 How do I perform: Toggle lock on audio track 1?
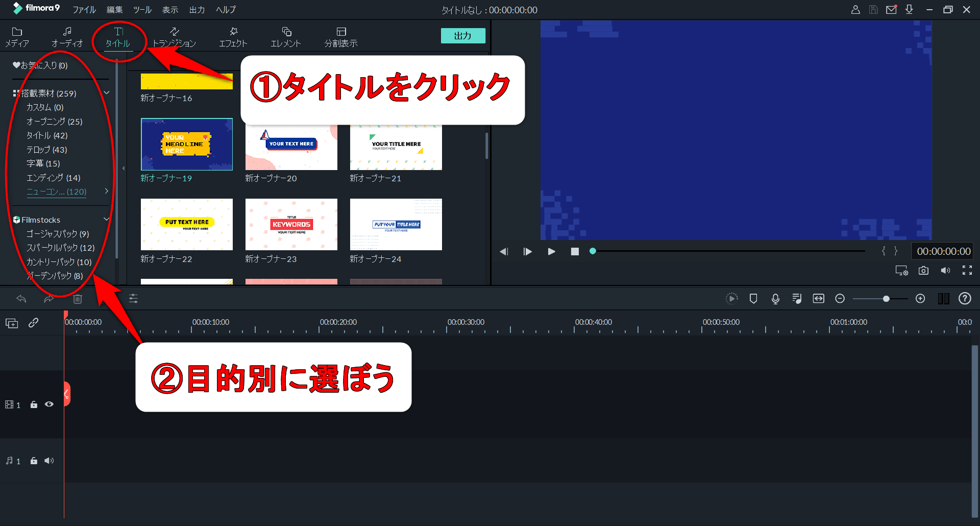[34, 461]
